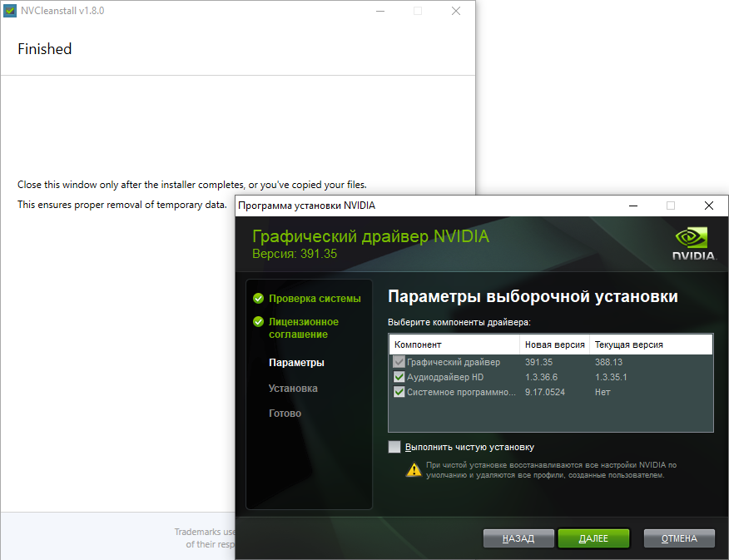The image size is (729, 560).
Task: Click the Нет current version cell
Action: click(603, 392)
